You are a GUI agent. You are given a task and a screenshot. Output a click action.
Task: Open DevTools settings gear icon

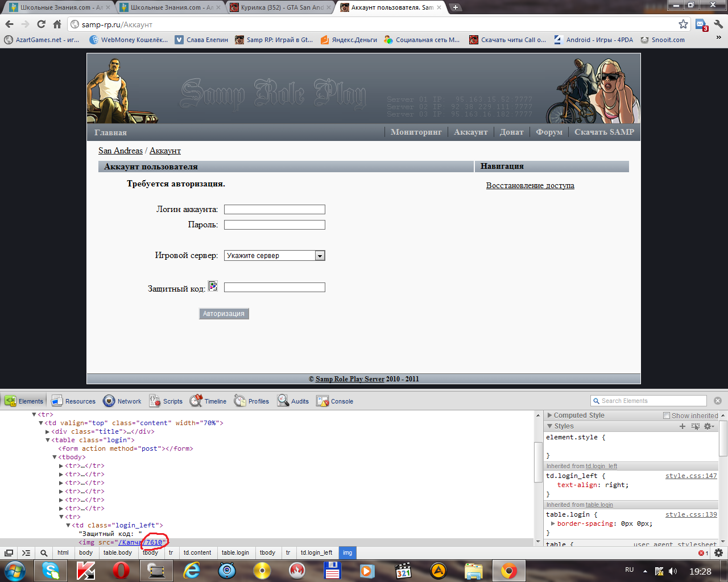click(x=718, y=552)
